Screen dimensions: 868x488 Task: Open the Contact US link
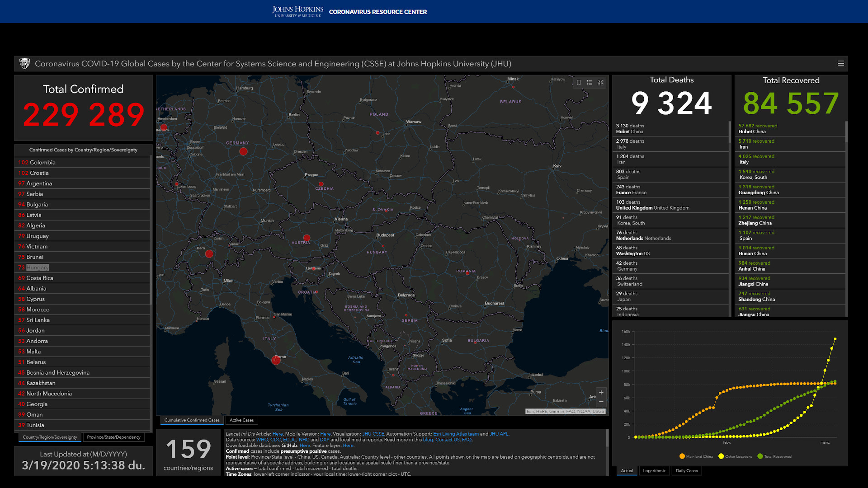tap(447, 440)
